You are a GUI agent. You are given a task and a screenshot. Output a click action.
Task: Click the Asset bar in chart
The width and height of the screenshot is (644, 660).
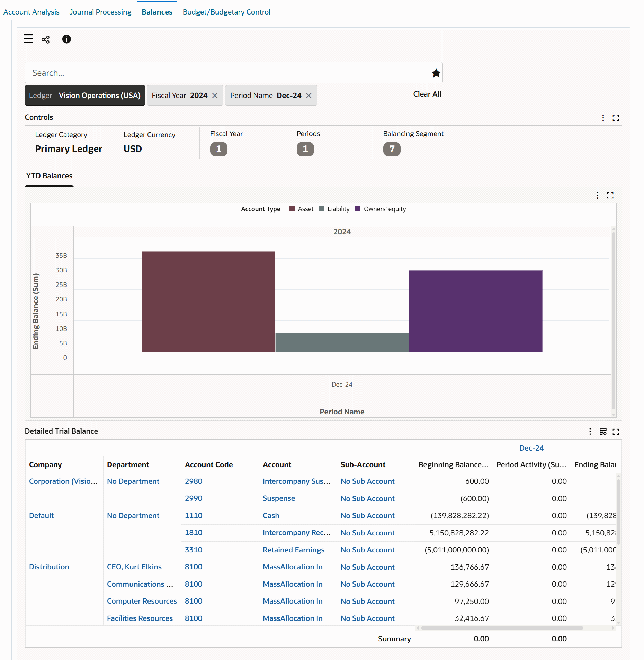click(208, 301)
